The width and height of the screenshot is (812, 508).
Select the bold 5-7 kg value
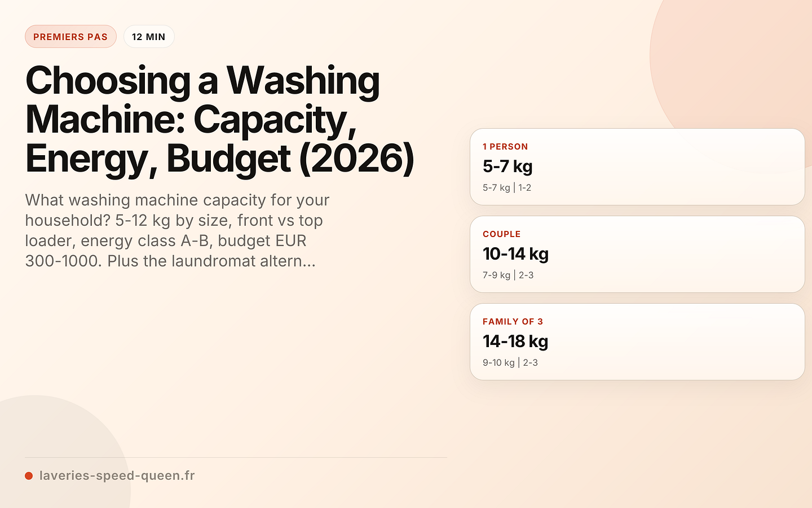[x=507, y=167]
